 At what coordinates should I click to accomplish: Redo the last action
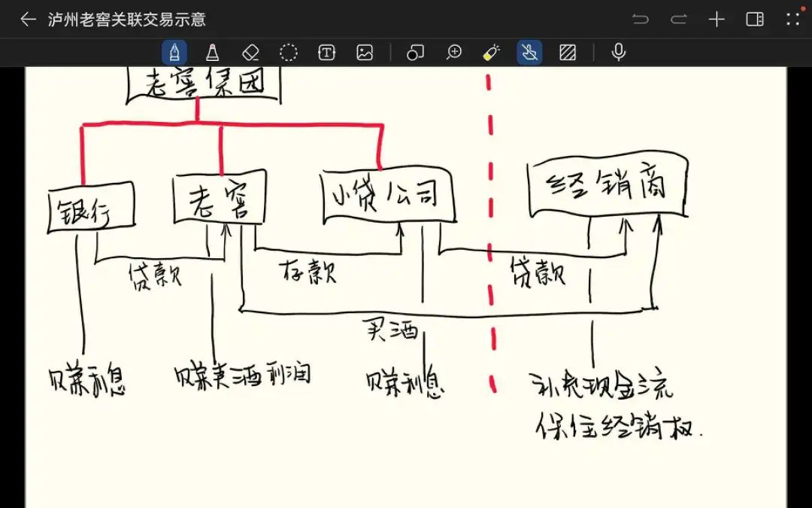pyautogui.click(x=678, y=20)
